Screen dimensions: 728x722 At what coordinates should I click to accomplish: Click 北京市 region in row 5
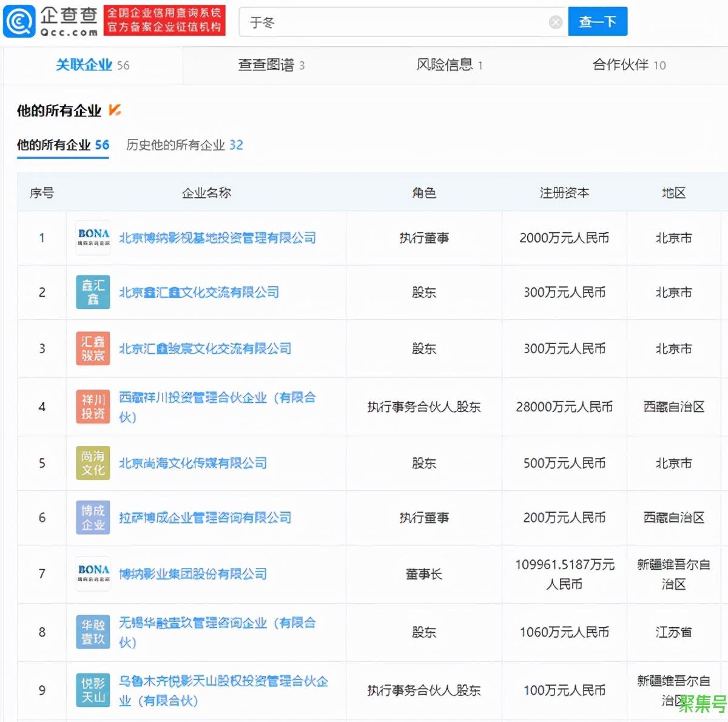coord(673,464)
